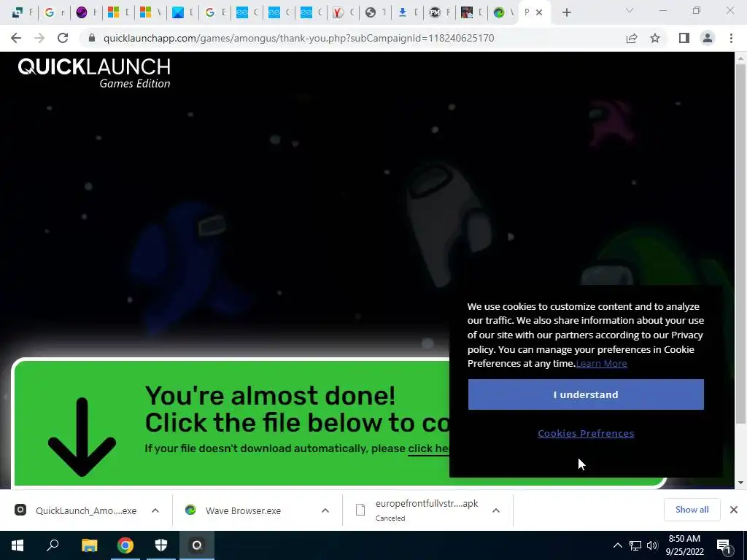Open File Explorer from the taskbar

(89, 545)
